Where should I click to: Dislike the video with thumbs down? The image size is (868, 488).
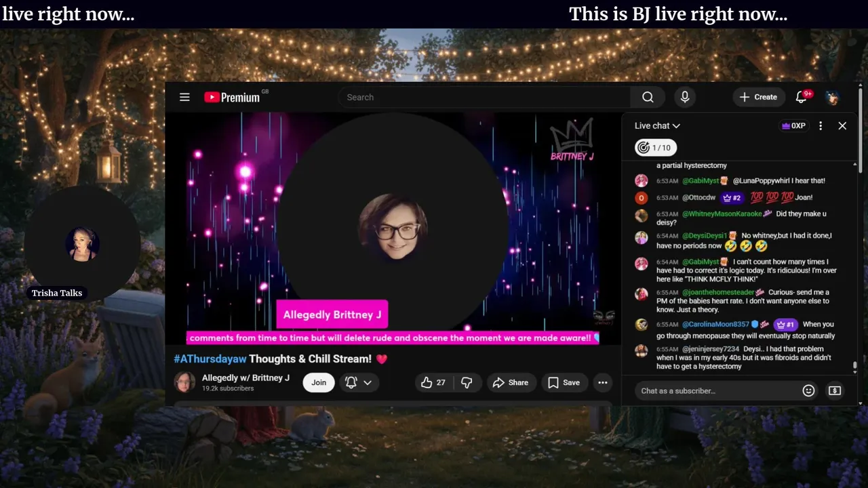(467, 382)
